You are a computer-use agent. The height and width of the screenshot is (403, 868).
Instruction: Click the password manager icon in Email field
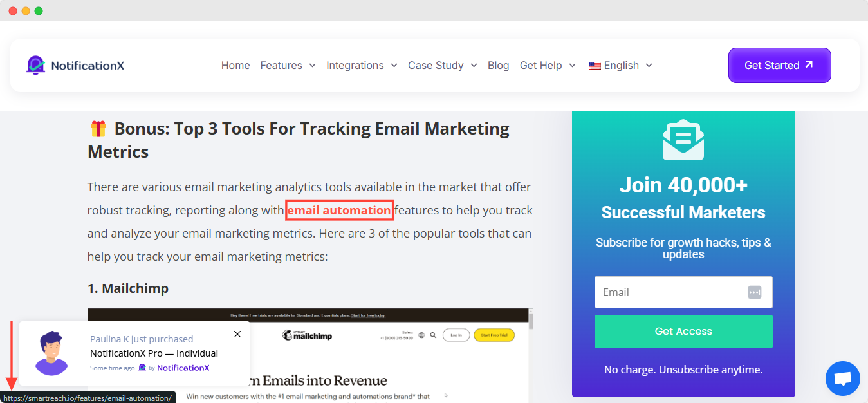[x=754, y=292]
